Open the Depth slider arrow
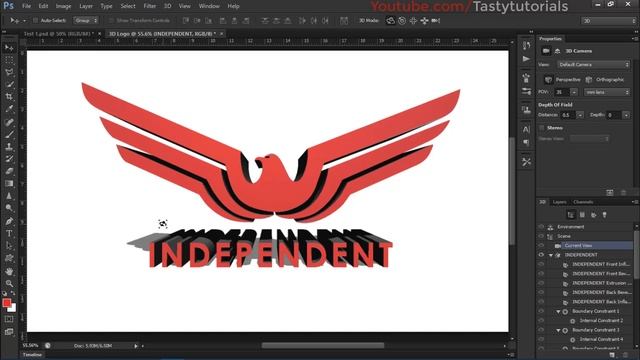 pyautogui.click(x=626, y=115)
